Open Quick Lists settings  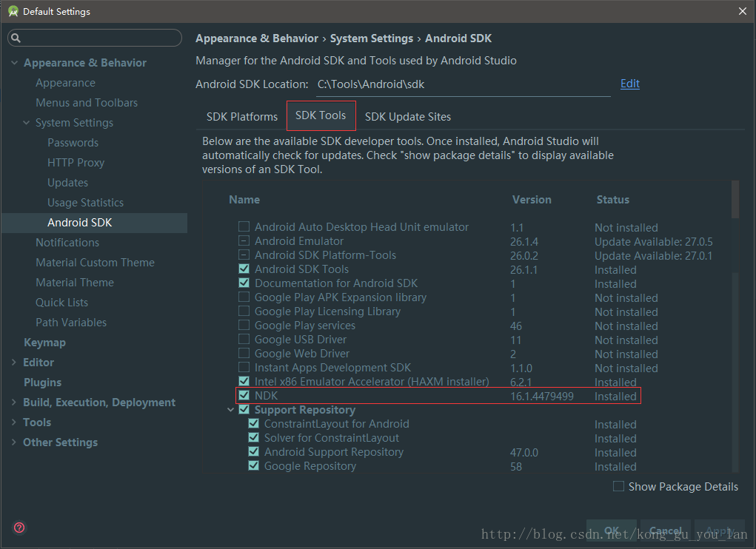[x=61, y=303]
